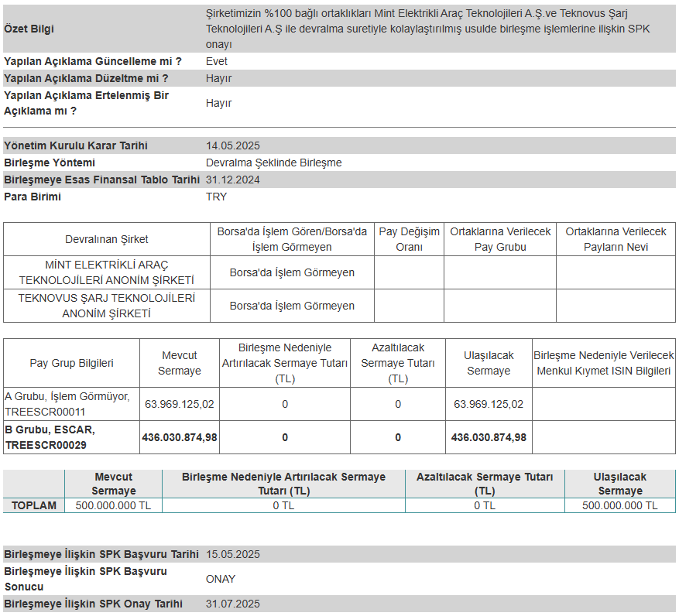This screenshot has height=616, width=679.
Task: Click the 'TOPLAM' row label
Action: (x=34, y=505)
